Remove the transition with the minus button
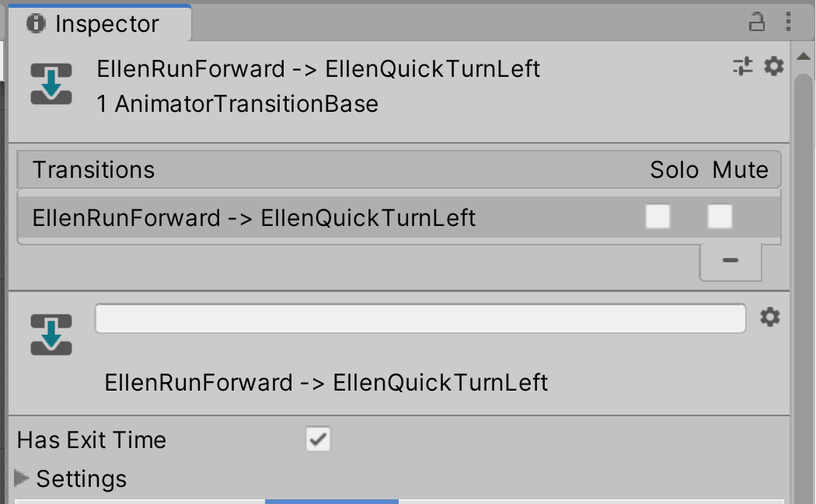816x504 pixels. [x=730, y=261]
